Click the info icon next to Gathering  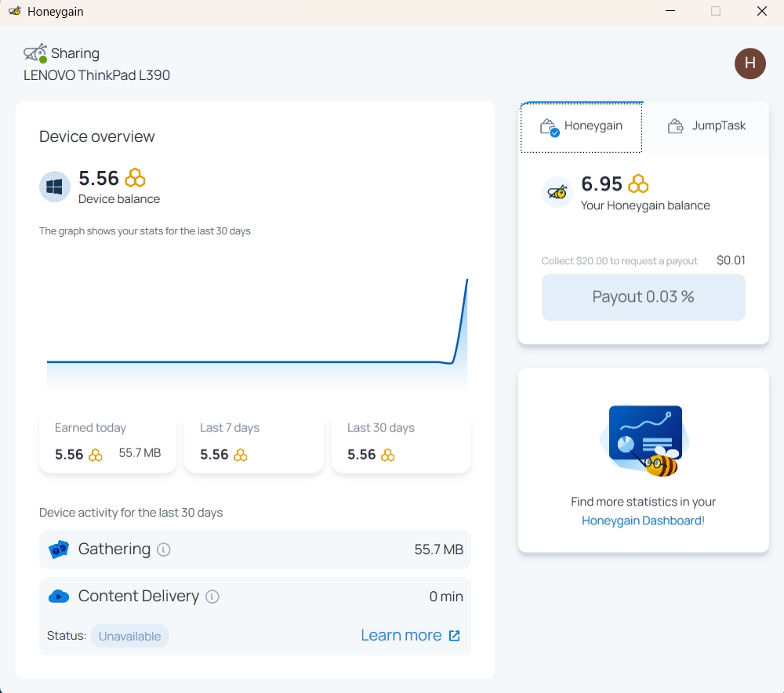[x=164, y=550]
